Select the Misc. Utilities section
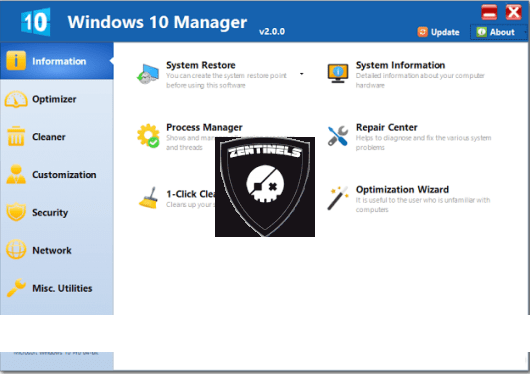Image resolution: width=530 pixels, height=374 pixels. click(57, 288)
